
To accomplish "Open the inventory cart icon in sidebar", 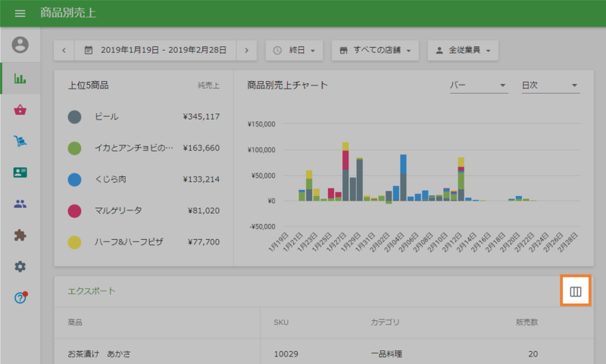I will pyautogui.click(x=20, y=141).
